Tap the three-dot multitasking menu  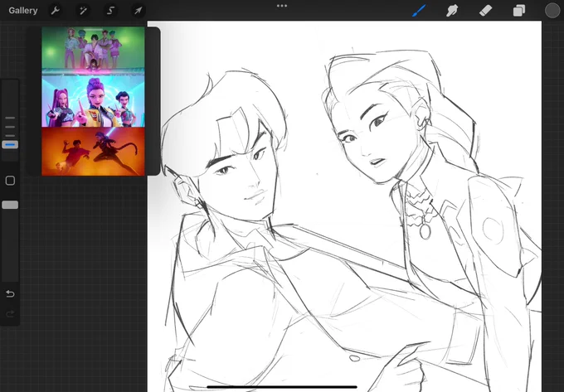click(x=282, y=6)
